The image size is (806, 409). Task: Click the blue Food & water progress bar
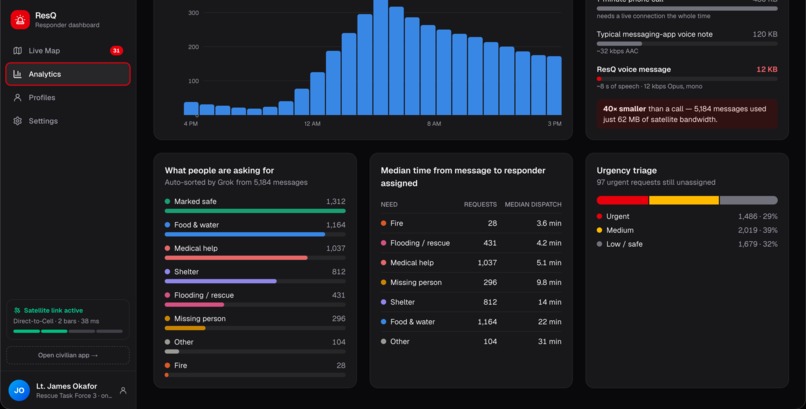tap(245, 234)
